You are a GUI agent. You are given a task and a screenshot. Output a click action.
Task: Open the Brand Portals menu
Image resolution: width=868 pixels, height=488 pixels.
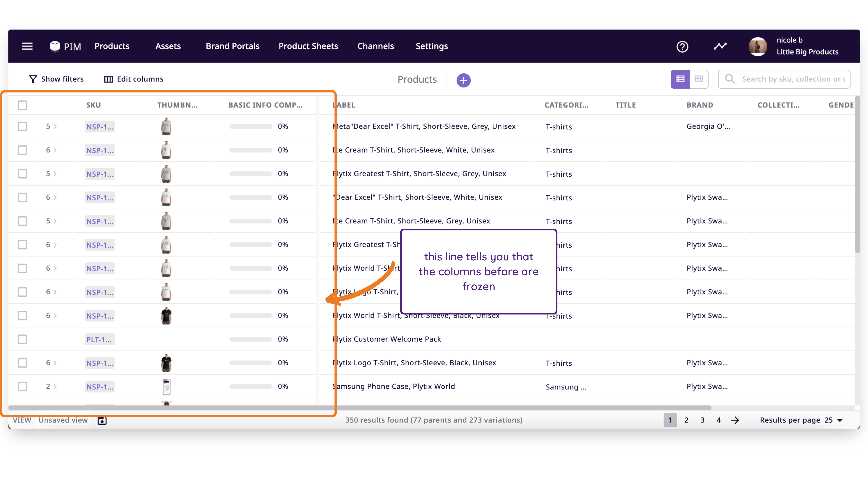pyautogui.click(x=233, y=46)
